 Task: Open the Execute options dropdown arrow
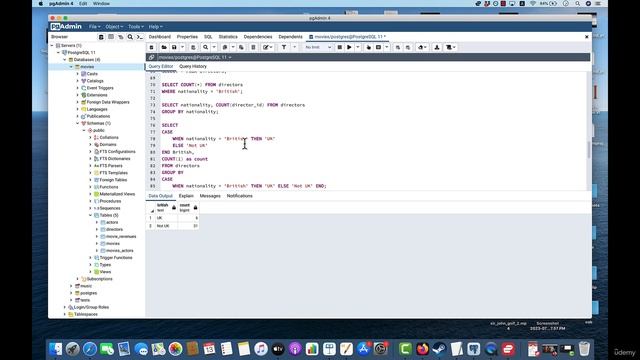[358, 47]
